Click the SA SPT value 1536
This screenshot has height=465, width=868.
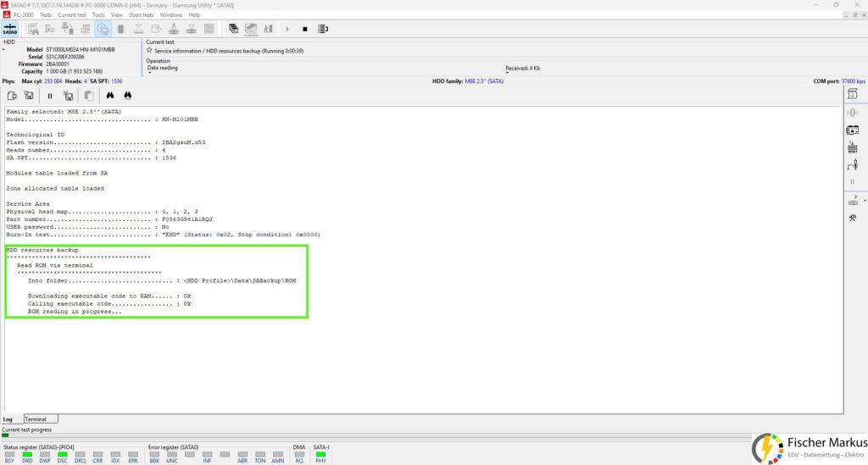(x=116, y=81)
